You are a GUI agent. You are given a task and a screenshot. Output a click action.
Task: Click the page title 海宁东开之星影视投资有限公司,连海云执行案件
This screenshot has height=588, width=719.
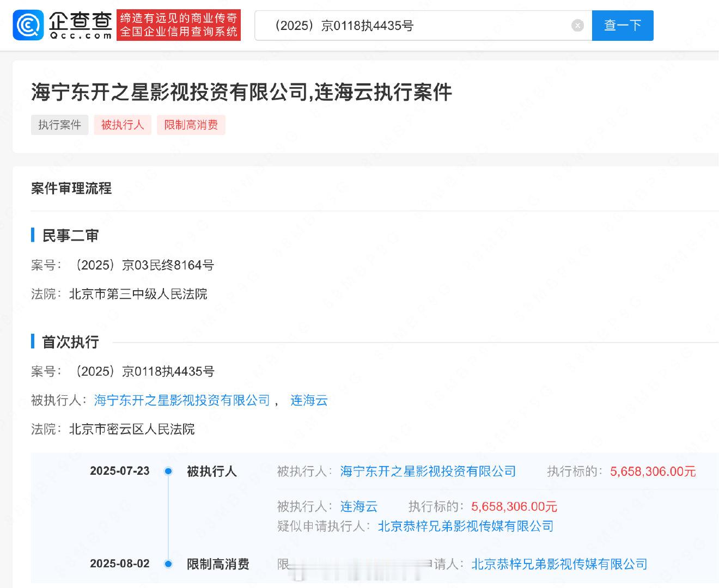point(242,91)
